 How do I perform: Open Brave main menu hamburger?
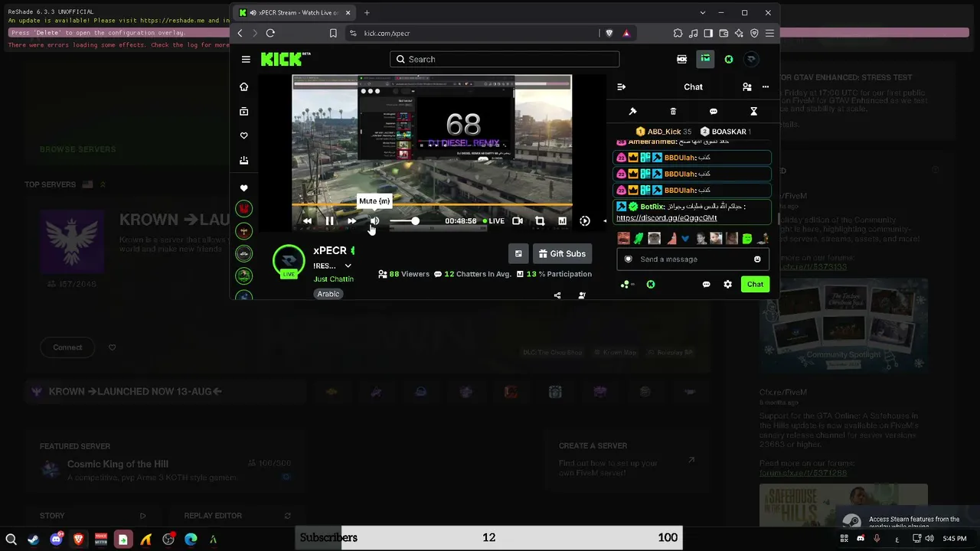point(769,33)
